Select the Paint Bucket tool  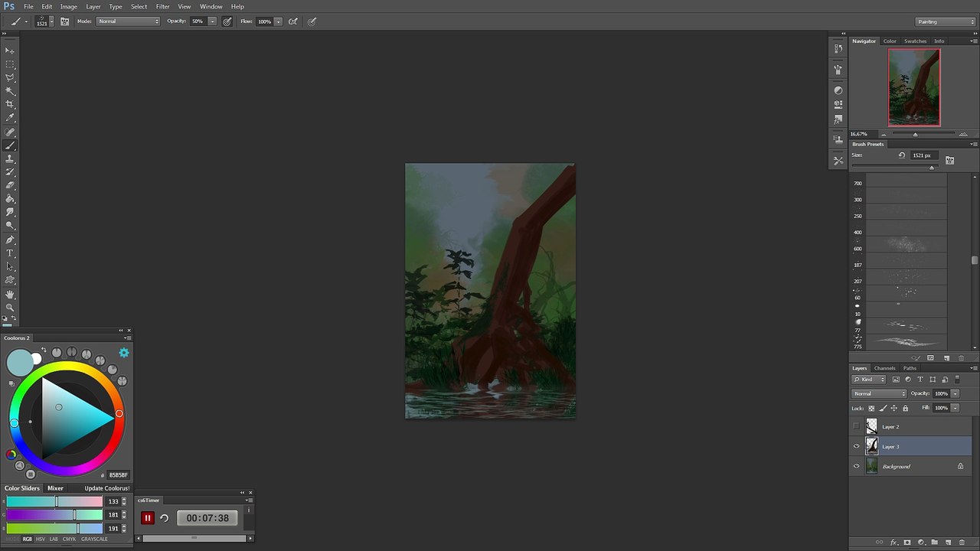click(x=10, y=199)
